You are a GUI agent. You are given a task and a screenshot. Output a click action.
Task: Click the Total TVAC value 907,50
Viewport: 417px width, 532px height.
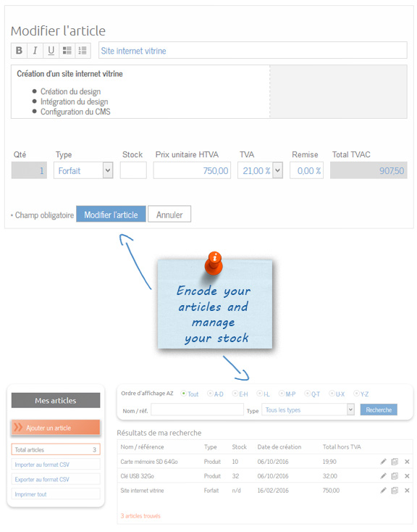[368, 170]
